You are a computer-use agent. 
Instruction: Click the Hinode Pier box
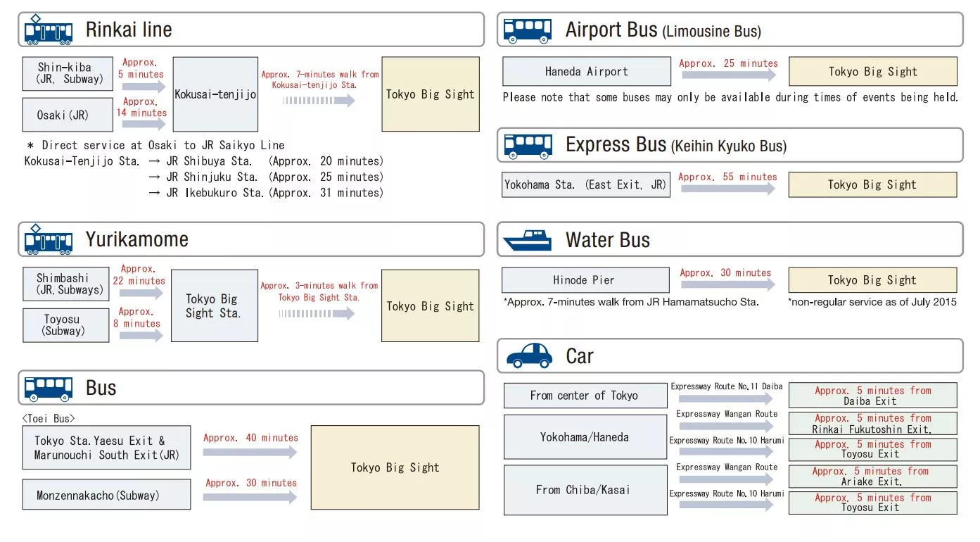point(585,280)
